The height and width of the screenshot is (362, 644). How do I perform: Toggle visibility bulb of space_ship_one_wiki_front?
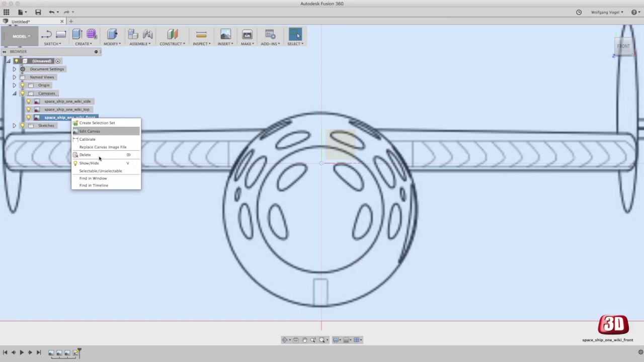[29, 118]
